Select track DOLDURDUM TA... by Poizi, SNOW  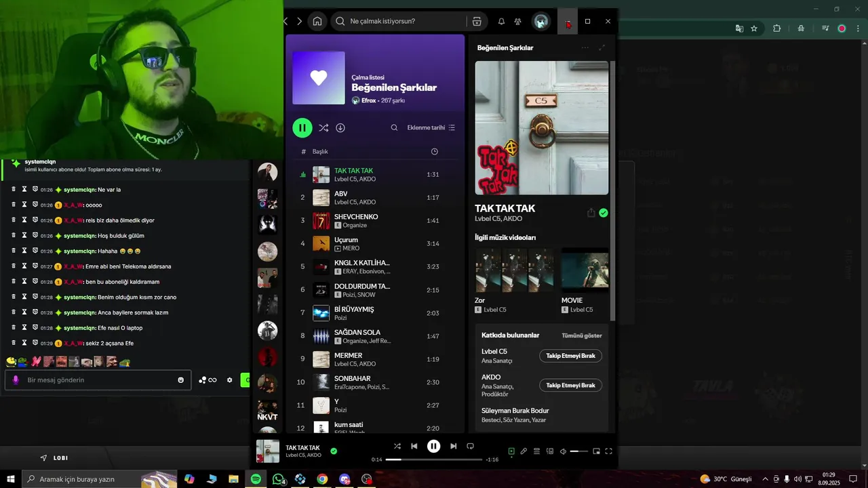(375, 289)
